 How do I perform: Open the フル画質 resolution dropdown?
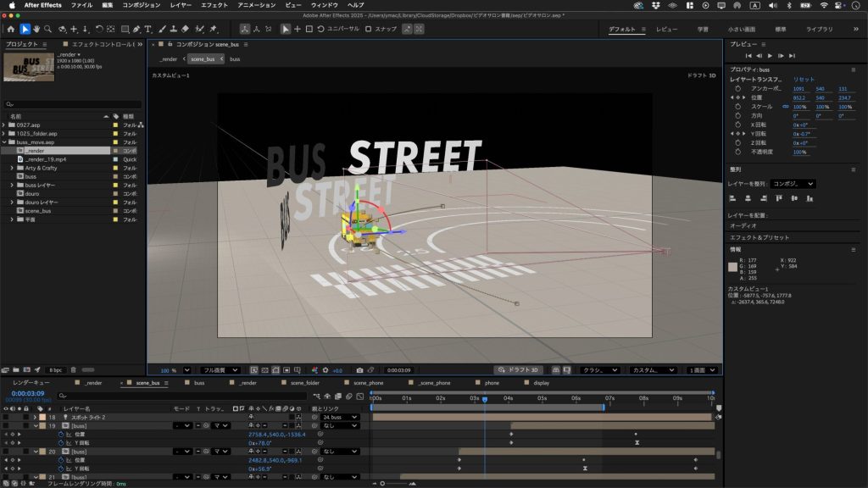click(219, 370)
